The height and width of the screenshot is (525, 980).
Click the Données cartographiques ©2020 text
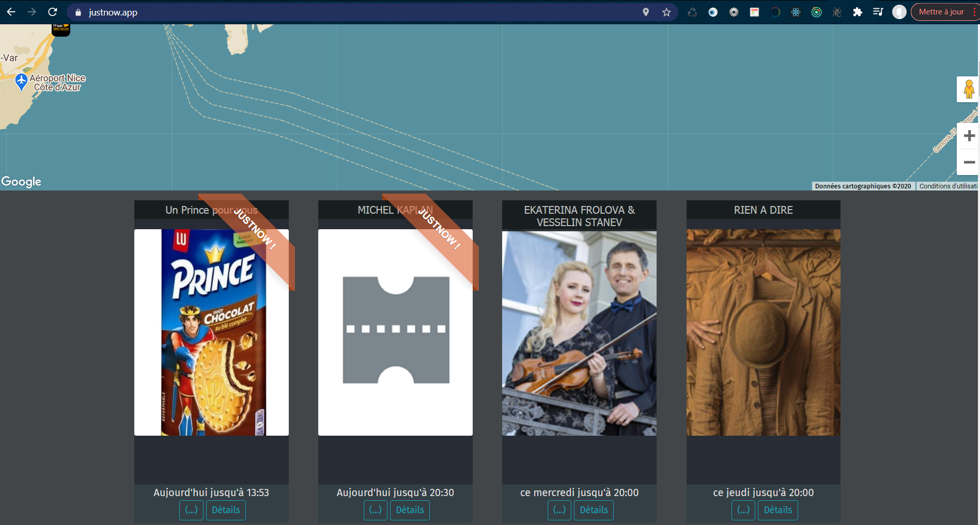point(863,186)
